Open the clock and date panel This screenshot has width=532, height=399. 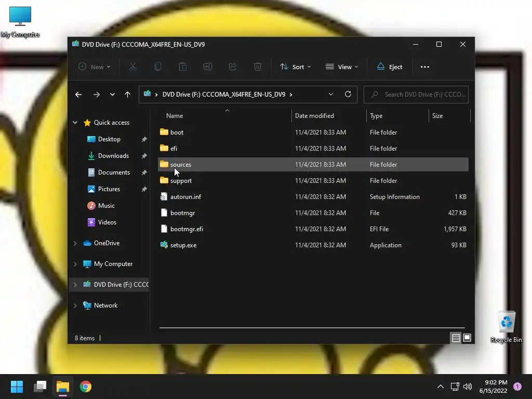pyautogui.click(x=494, y=387)
